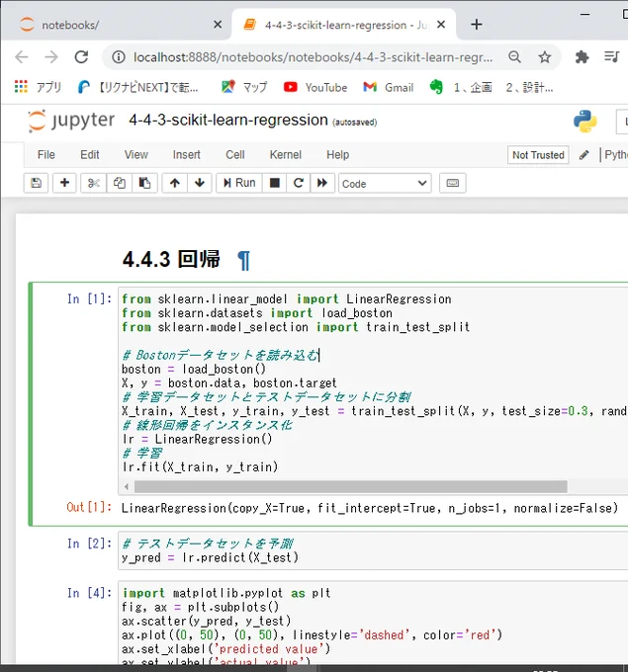Insert a cell below with the plus icon
The height and width of the screenshot is (672, 628).
pos(64,184)
